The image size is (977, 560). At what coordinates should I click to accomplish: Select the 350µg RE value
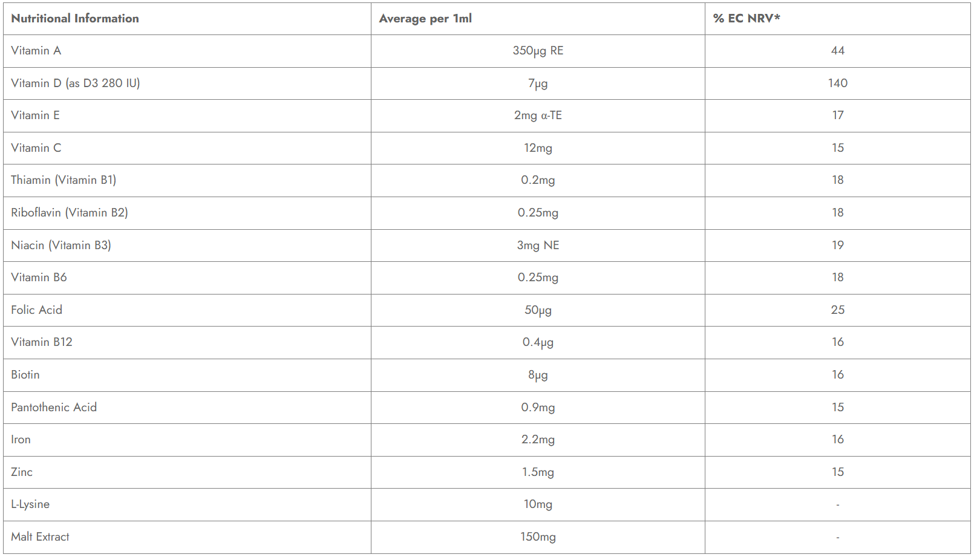538,51
